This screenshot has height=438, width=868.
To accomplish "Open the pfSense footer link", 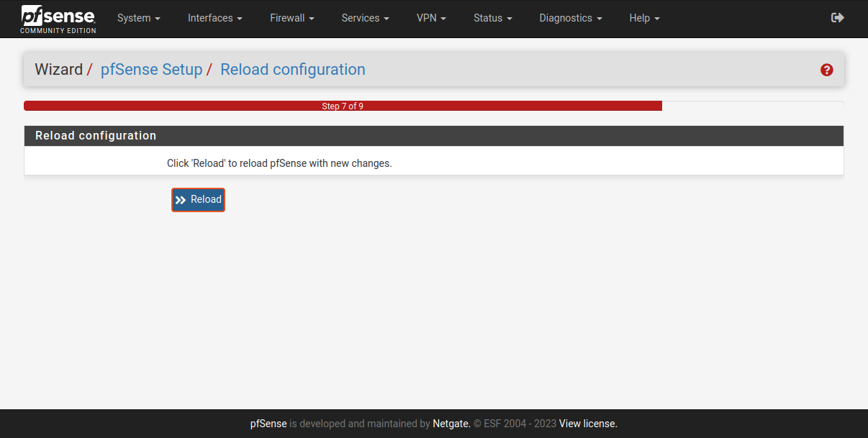I will click(x=268, y=424).
